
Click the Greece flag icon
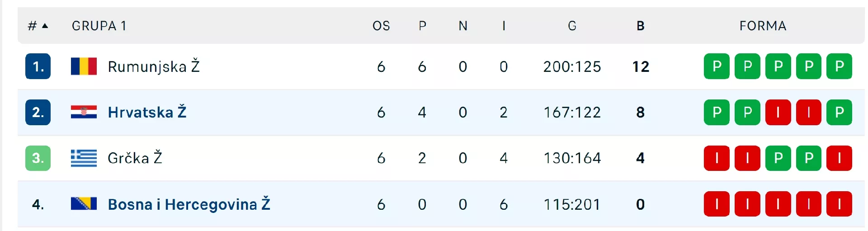(x=84, y=158)
